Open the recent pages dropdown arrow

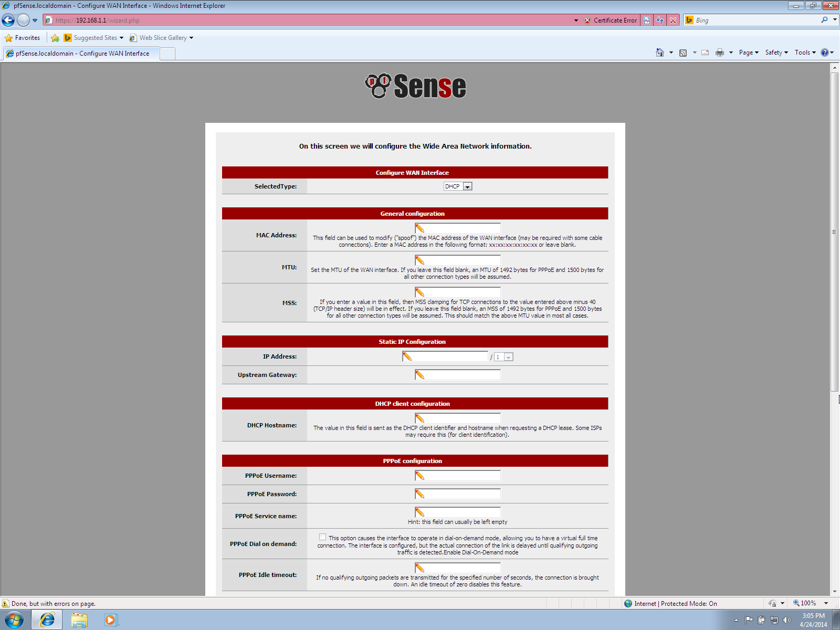click(x=35, y=20)
